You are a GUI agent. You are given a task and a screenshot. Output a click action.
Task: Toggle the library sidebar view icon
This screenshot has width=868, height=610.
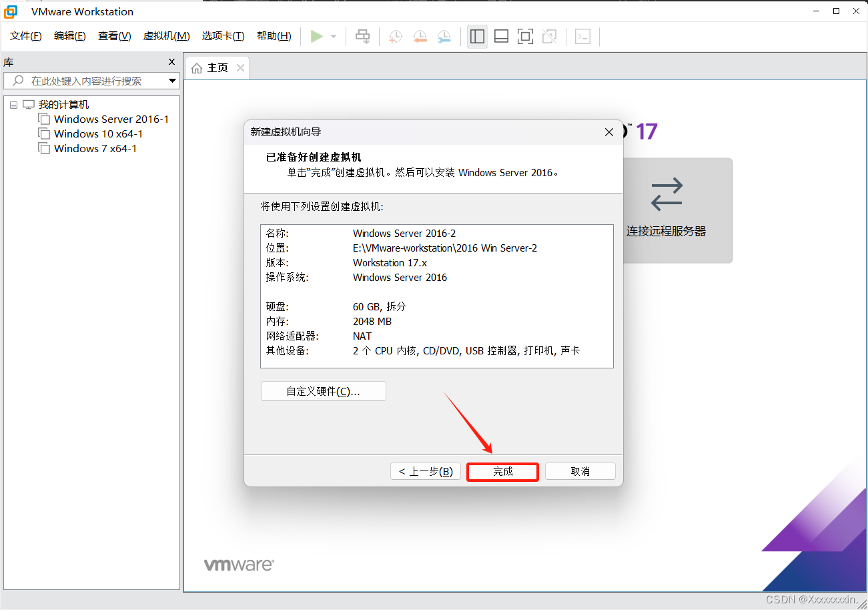tap(477, 36)
